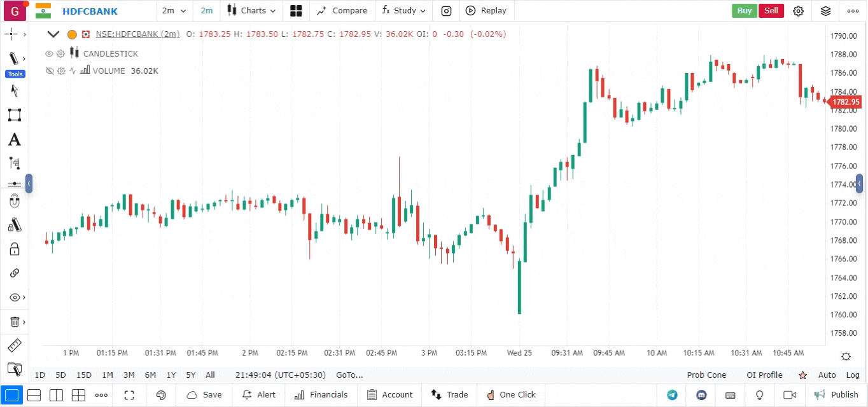The image size is (868, 407).
Task: Switch to the 1D range tab
Action: (x=39, y=375)
